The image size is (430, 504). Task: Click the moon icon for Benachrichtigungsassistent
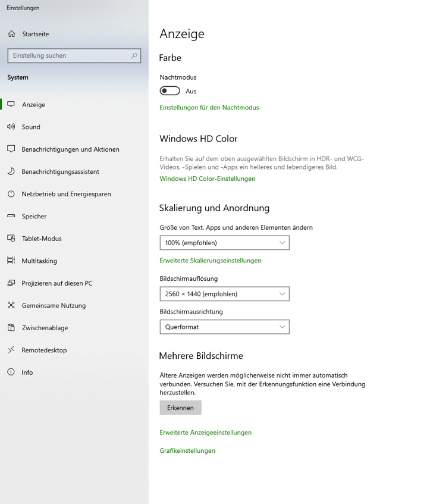pyautogui.click(x=11, y=171)
